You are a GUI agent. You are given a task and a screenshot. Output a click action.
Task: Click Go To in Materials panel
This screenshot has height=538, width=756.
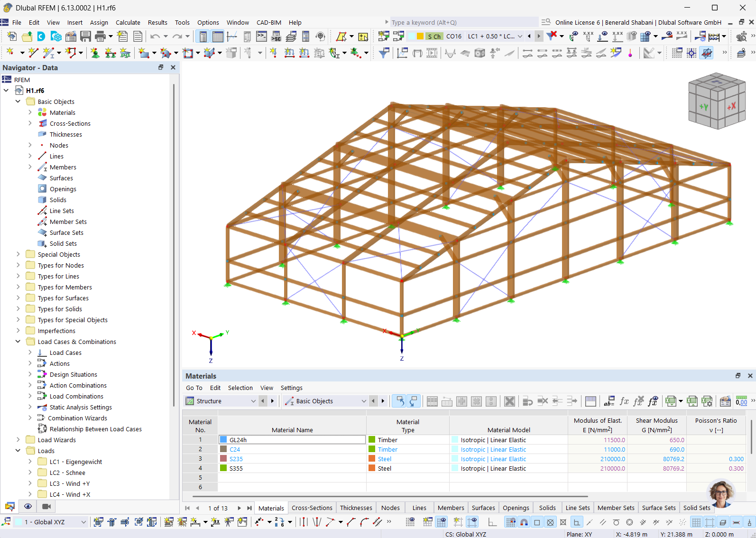194,388
